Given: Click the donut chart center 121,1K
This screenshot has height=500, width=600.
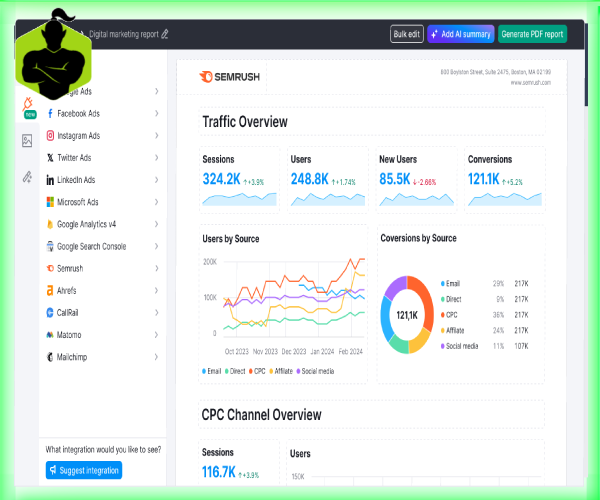Looking at the screenshot, I should click(x=407, y=315).
